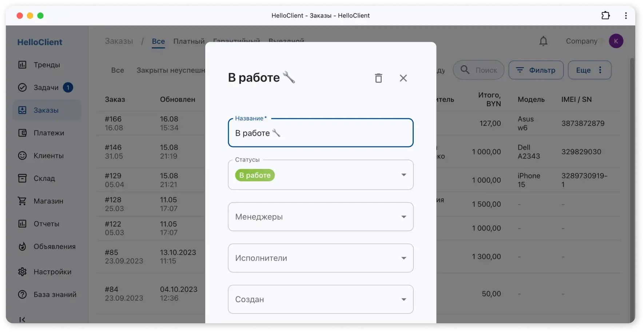Open the Исполнители dropdown
Image resolution: width=644 pixels, height=332 pixels.
point(404,258)
